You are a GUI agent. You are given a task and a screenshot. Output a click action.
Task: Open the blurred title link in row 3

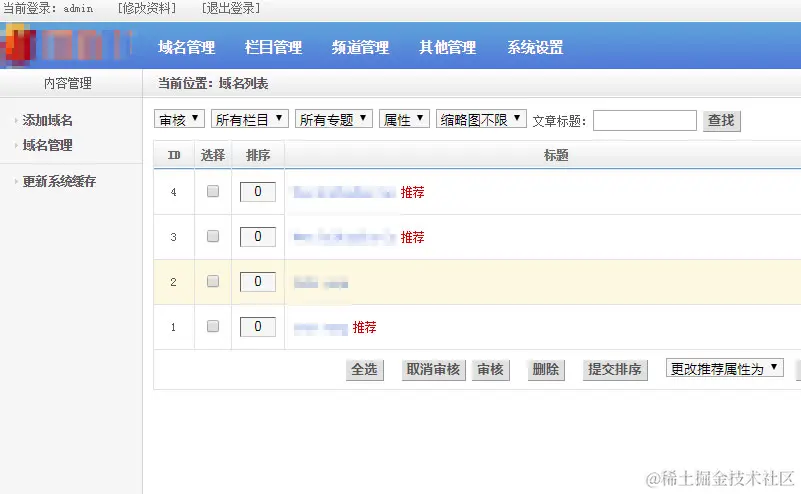point(344,237)
